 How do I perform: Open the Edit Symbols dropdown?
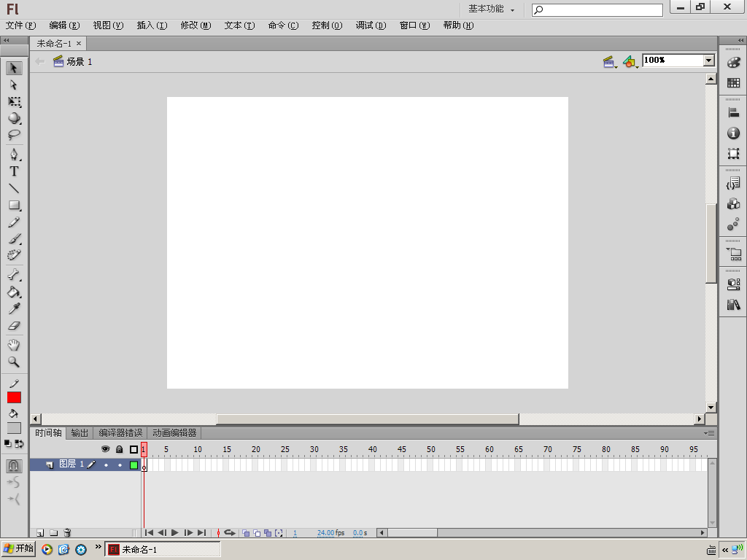[x=631, y=61]
